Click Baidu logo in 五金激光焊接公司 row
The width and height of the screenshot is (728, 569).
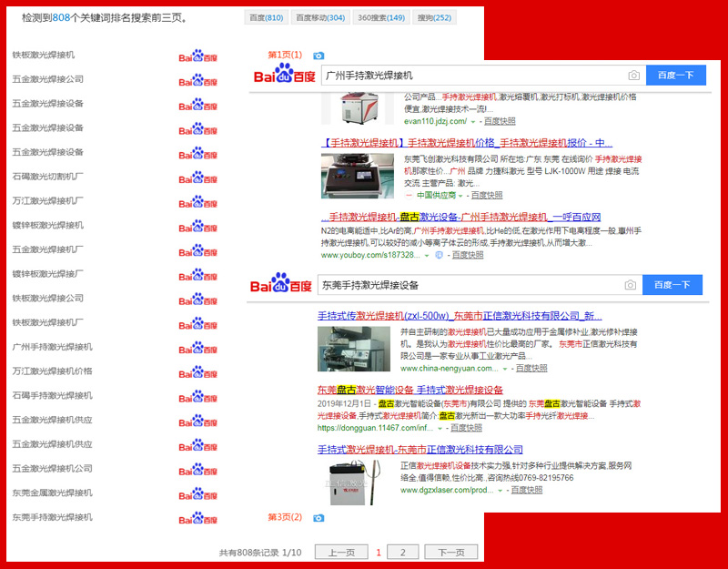pyautogui.click(x=197, y=80)
